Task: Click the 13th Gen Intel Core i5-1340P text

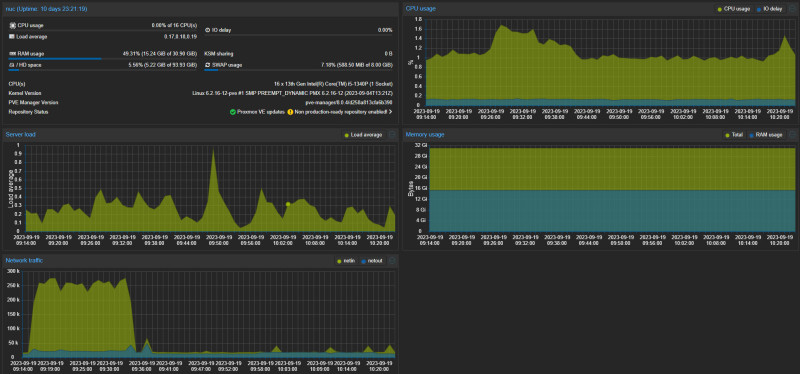Action: [333, 84]
